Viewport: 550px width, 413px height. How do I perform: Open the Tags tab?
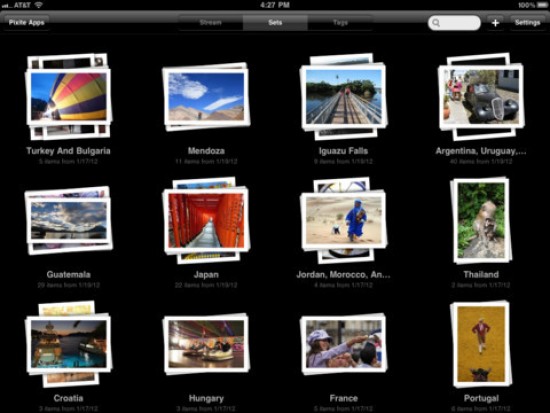point(340,22)
